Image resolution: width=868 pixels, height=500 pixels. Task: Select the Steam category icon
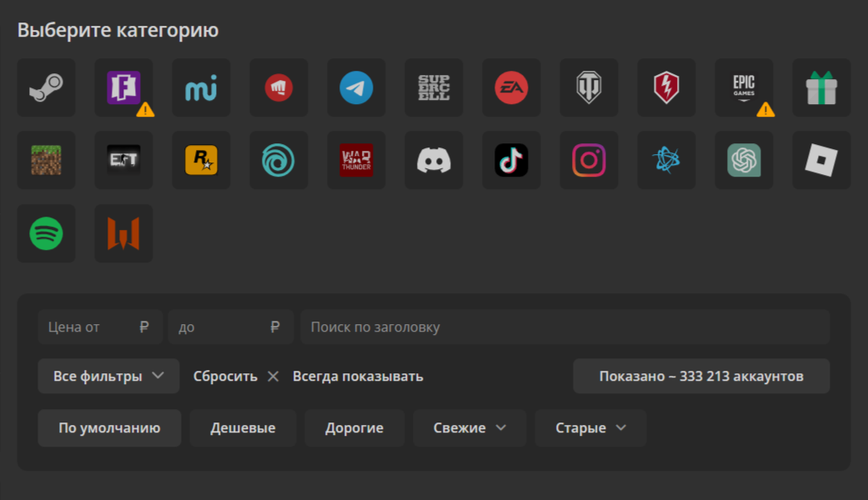pyautogui.click(x=46, y=87)
